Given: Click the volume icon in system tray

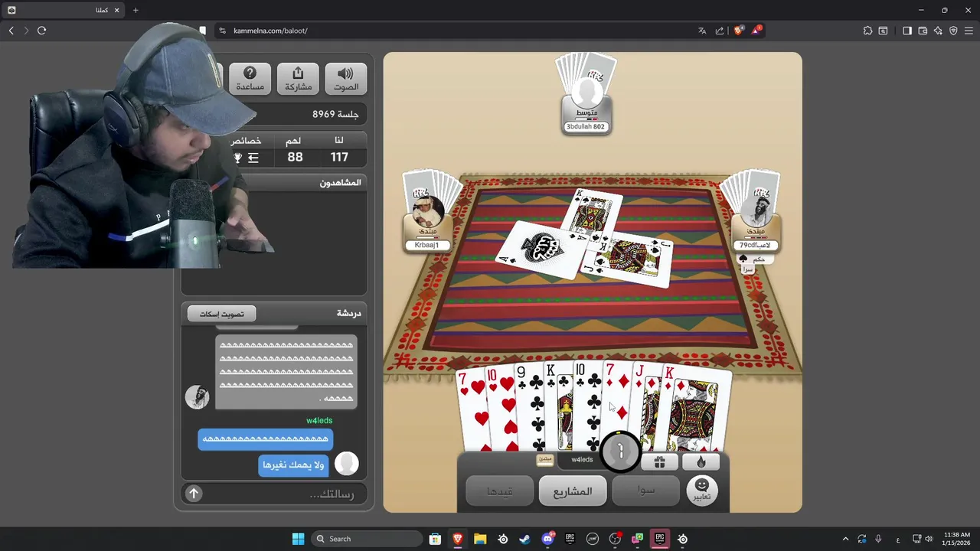Looking at the screenshot, I should pyautogui.click(x=929, y=539).
